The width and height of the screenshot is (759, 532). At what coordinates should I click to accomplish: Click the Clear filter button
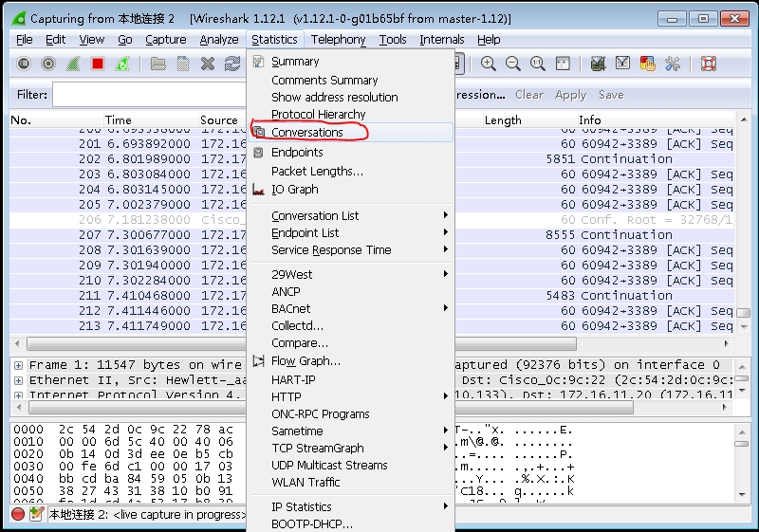(529, 95)
